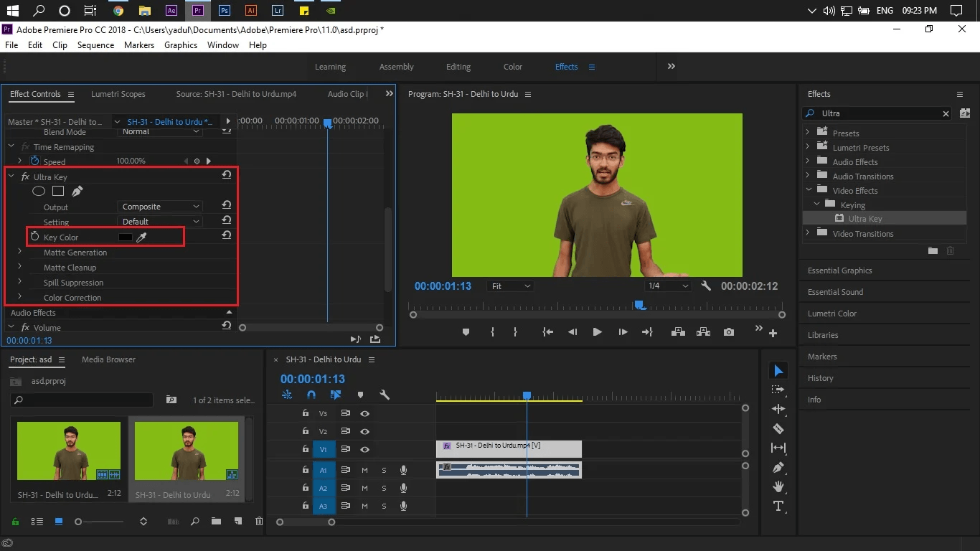This screenshot has width=980, height=551.
Task: Switch to the Color workspace tab
Action: pos(512,67)
